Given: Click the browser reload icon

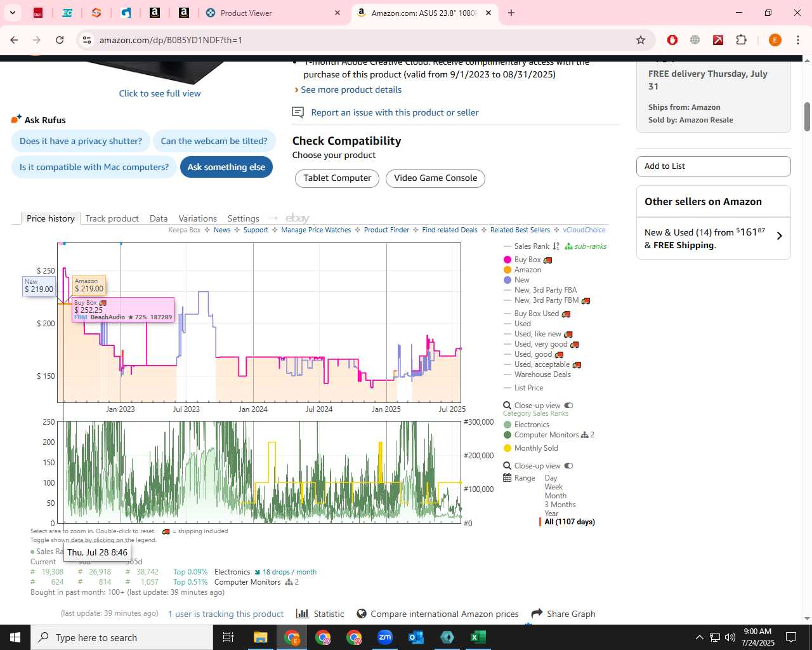Looking at the screenshot, I should pyautogui.click(x=60, y=40).
